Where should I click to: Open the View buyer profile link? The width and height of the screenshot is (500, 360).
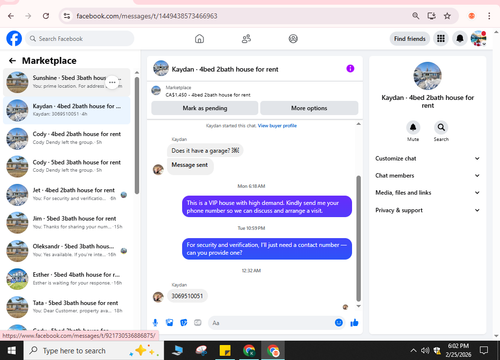pos(277,126)
